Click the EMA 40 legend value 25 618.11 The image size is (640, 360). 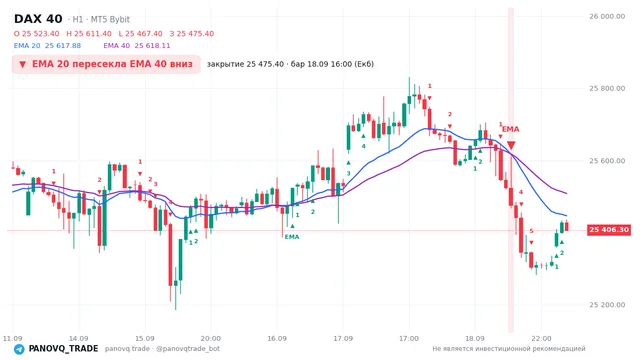tap(137, 45)
